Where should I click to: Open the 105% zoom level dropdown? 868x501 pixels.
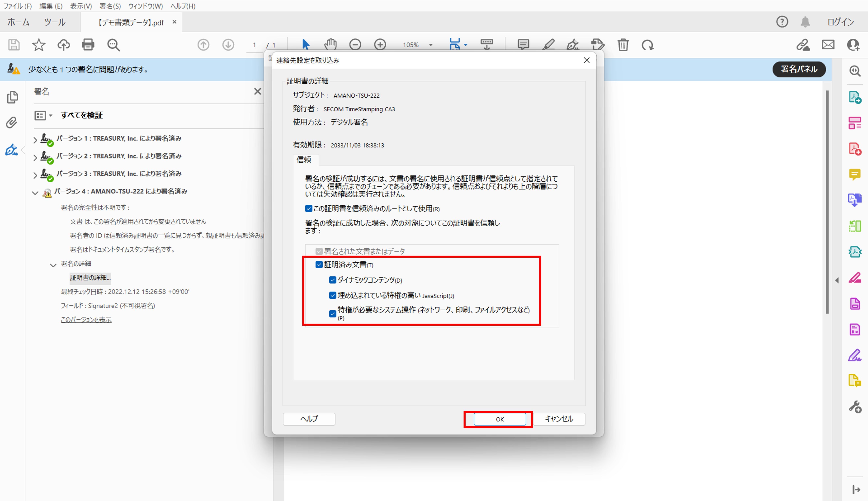coord(431,45)
